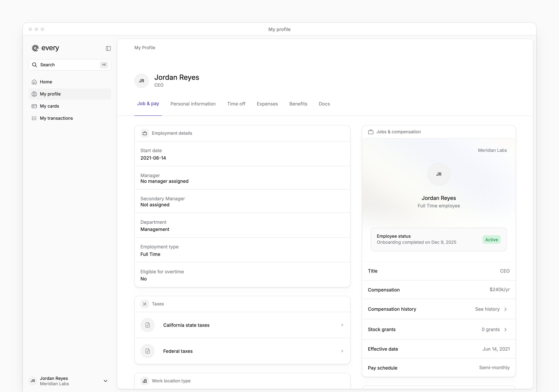Click the start date value 2021-06-14
Image resolution: width=559 pixels, height=392 pixels.
(x=153, y=158)
